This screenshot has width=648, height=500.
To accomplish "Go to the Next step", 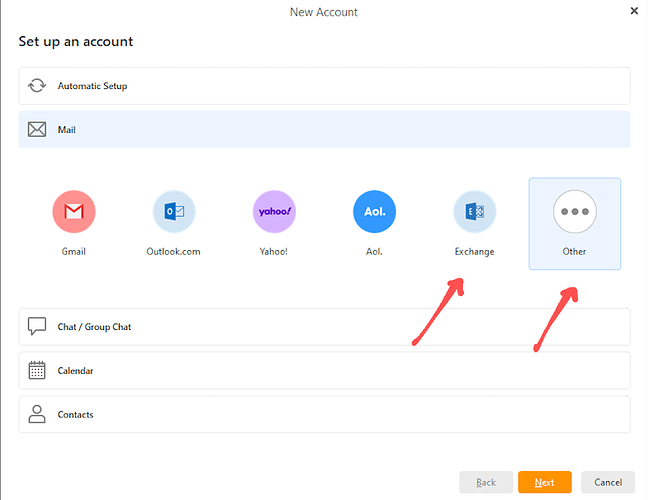I will (x=545, y=482).
